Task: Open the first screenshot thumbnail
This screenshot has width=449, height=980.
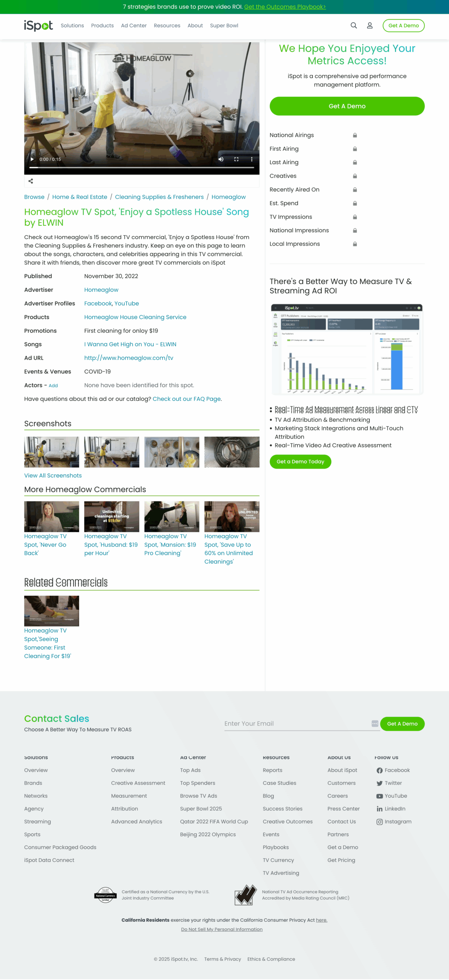Action: [x=52, y=452]
